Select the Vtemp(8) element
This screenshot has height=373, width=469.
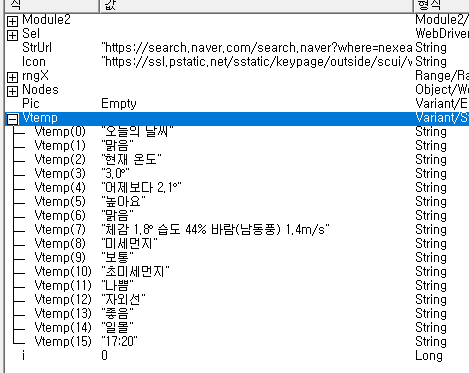[x=60, y=244]
